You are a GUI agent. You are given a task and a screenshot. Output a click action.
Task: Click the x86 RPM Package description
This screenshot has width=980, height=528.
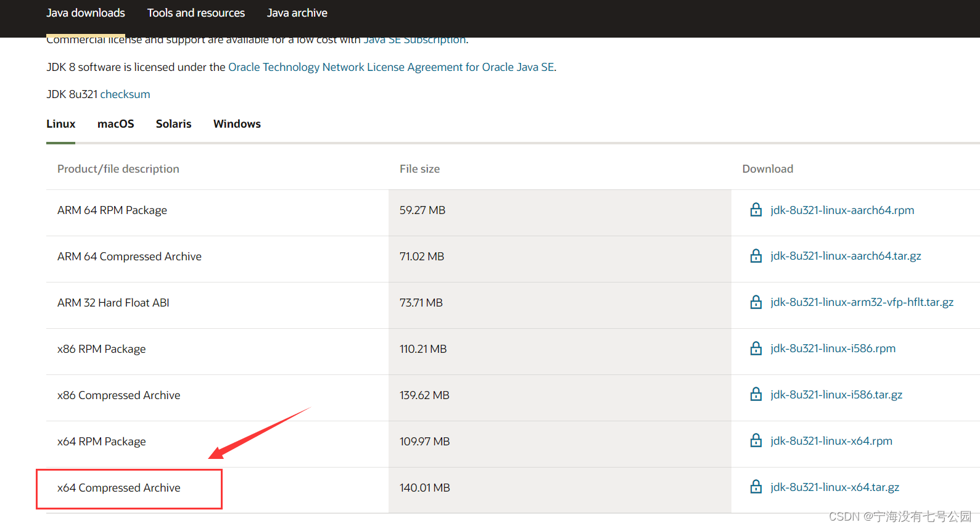pos(102,349)
